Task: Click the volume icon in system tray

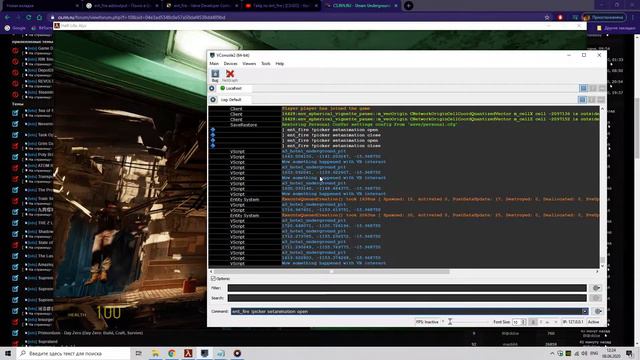Action: click(x=584, y=353)
